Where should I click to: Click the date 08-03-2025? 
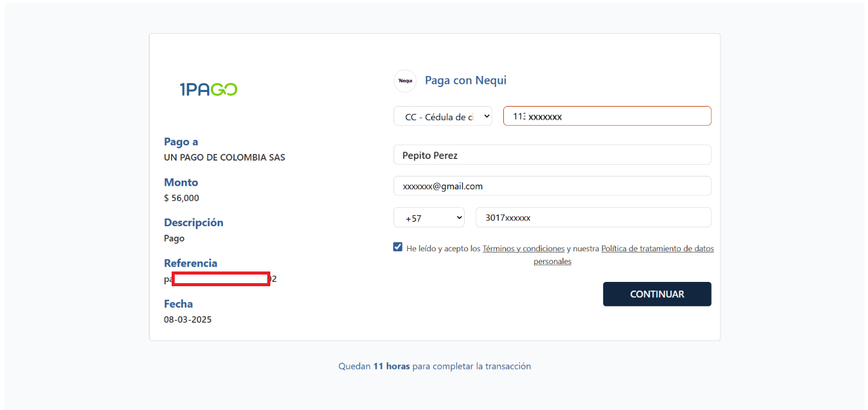pos(188,319)
